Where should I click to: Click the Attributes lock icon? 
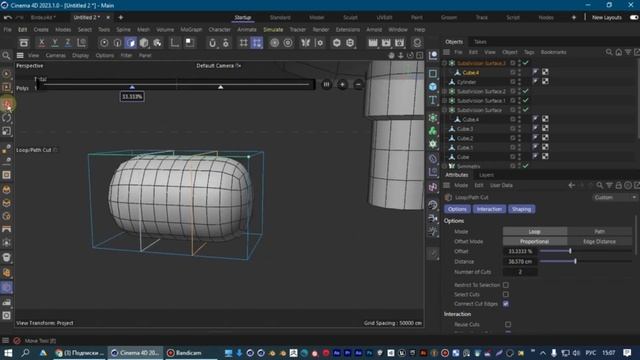[x=619, y=185]
